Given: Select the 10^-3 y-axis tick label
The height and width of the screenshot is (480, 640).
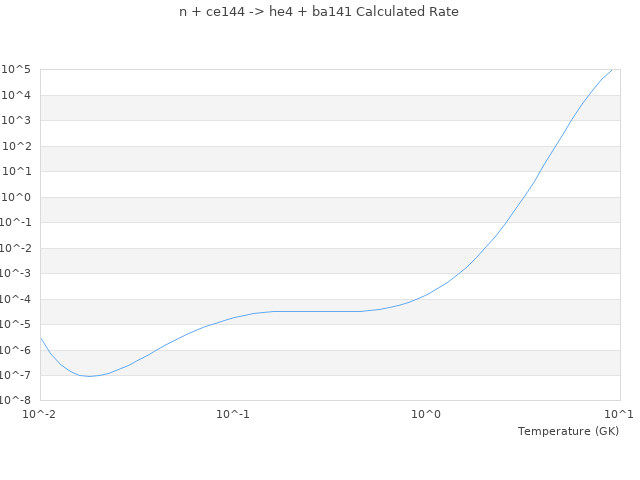Looking at the screenshot, I should coord(15,274).
